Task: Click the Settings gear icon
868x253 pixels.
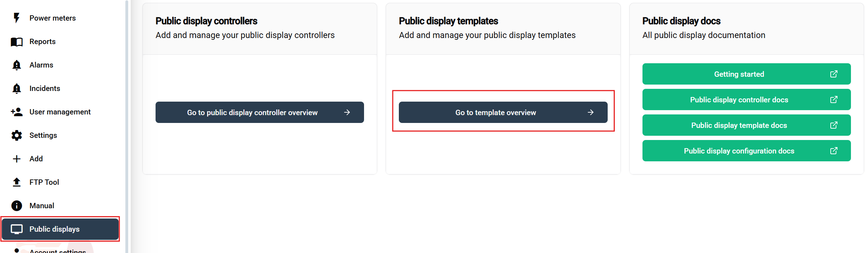Action: pos(16,135)
